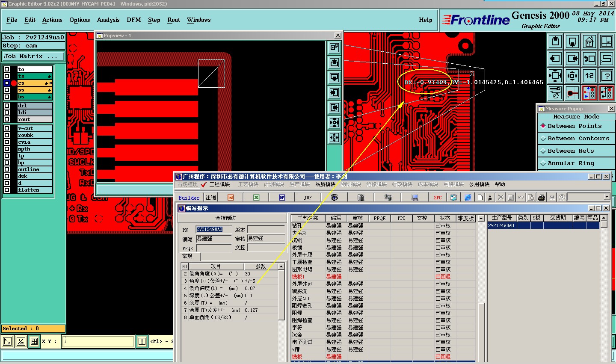Click the Word icon in Builder toolbar
The width and height of the screenshot is (616, 364).
pos(282,197)
